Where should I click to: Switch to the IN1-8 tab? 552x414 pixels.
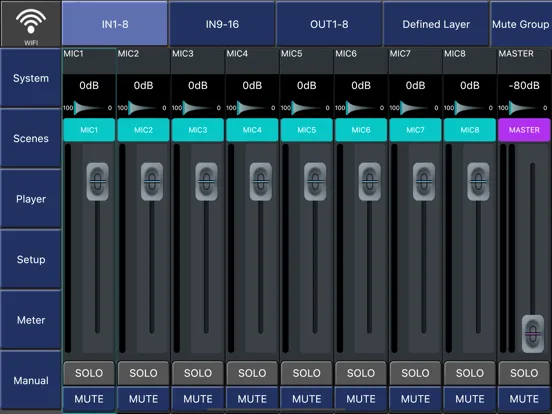click(x=115, y=24)
